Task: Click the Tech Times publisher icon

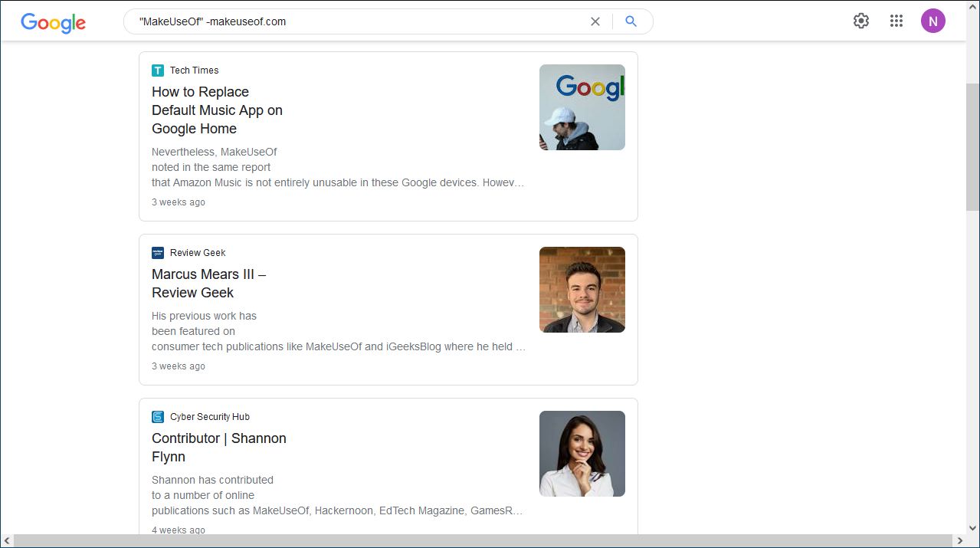Action: pos(157,70)
